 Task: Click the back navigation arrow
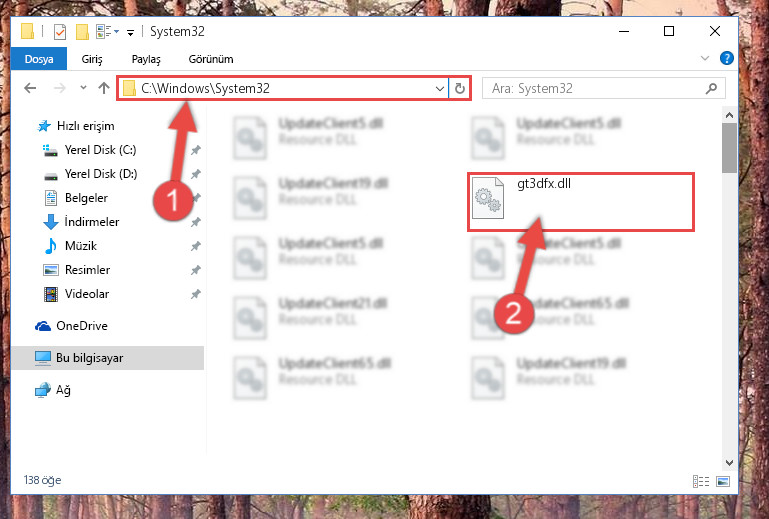(x=30, y=88)
